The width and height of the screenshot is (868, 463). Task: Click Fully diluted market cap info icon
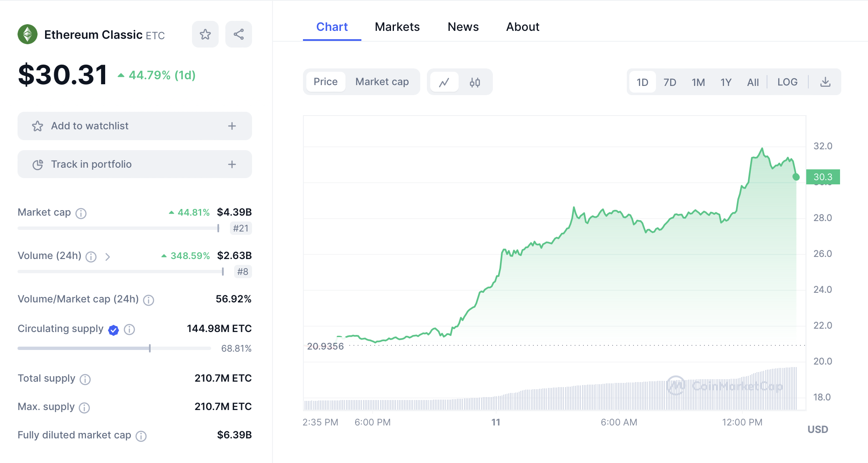[141, 436]
